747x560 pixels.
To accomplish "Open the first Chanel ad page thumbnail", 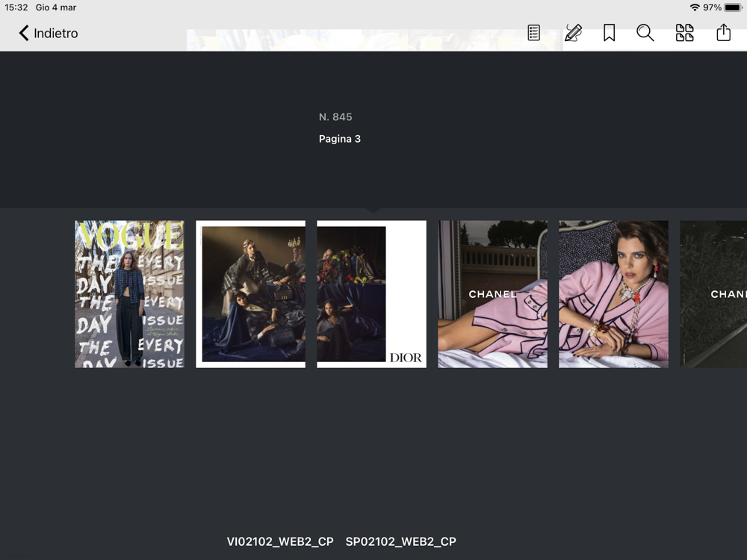I will point(492,293).
